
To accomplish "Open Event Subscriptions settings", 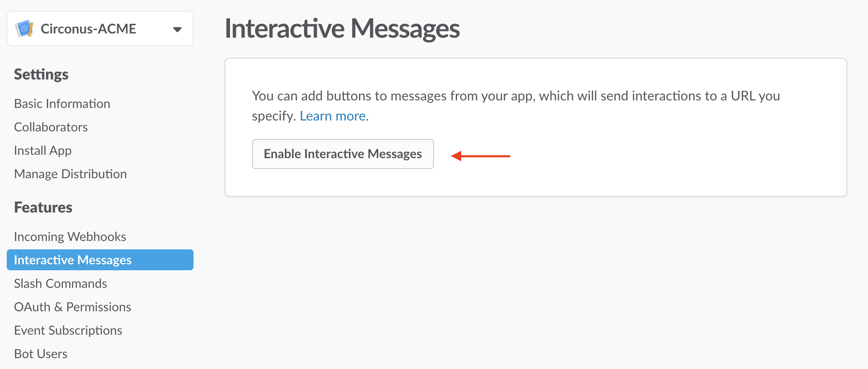I will [x=68, y=330].
